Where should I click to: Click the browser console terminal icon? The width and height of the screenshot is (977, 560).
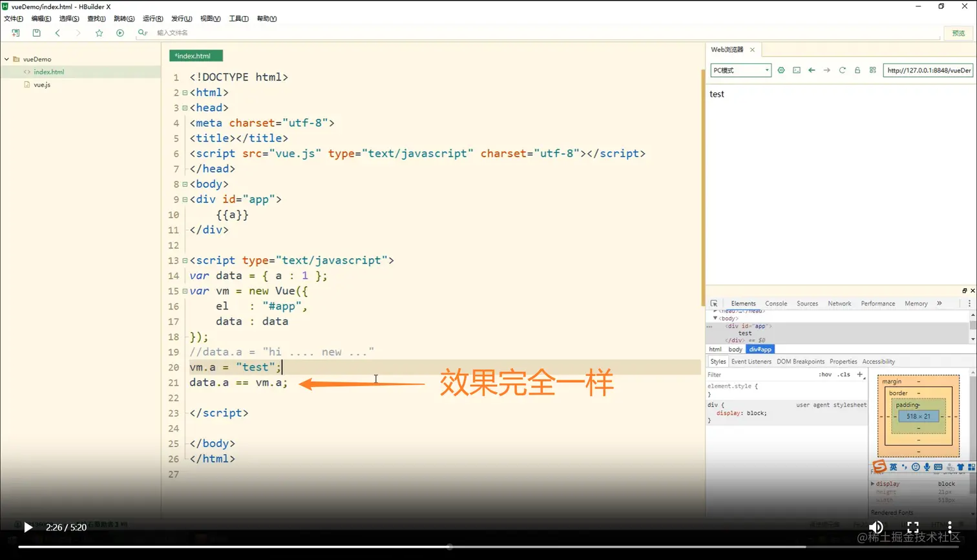pyautogui.click(x=797, y=70)
